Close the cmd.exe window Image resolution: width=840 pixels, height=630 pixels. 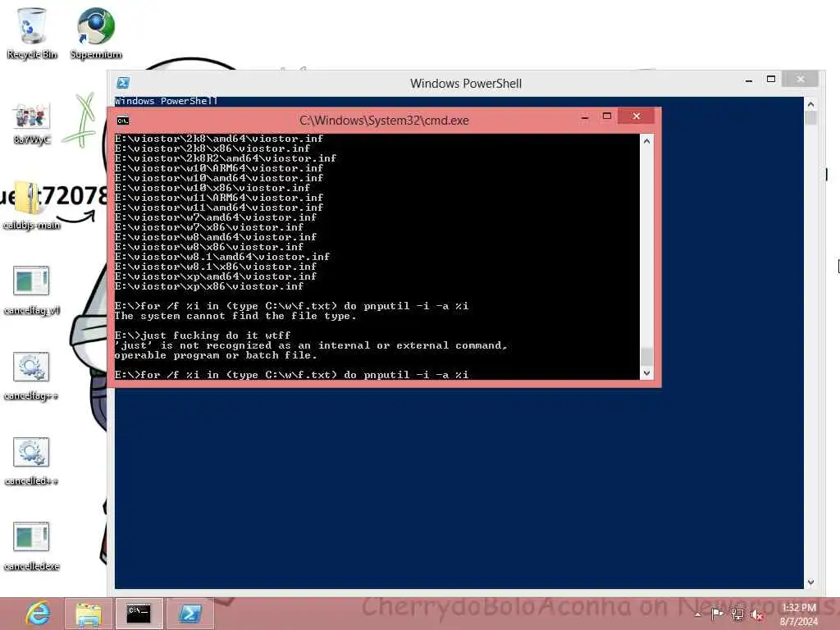click(636, 116)
